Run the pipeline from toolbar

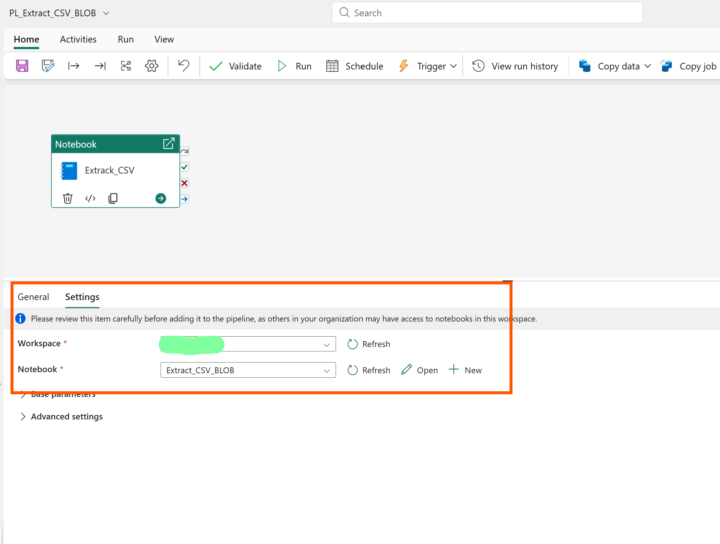[294, 66]
